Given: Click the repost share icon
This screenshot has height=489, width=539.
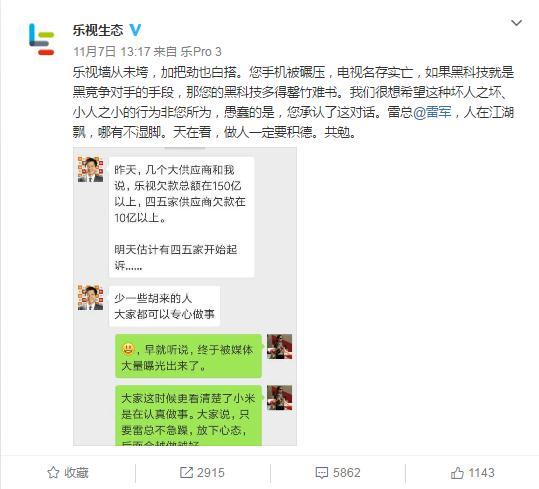Looking at the screenshot, I should click(186, 473).
